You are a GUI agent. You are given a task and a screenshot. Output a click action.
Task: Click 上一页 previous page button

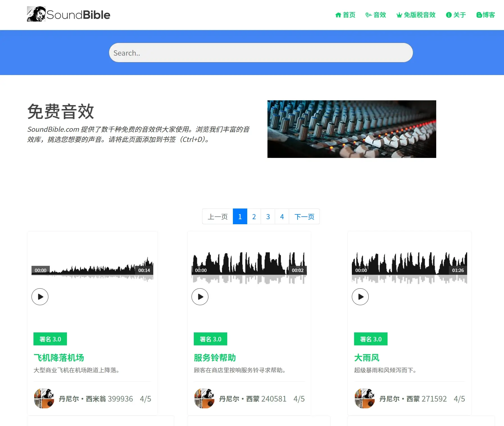(218, 217)
